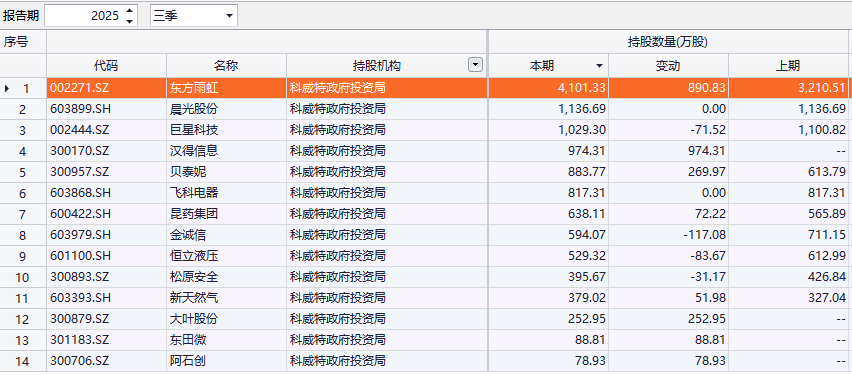Click the 持股数量(万股) group header
Viewport: 852px width, 375px height.
[x=668, y=41]
